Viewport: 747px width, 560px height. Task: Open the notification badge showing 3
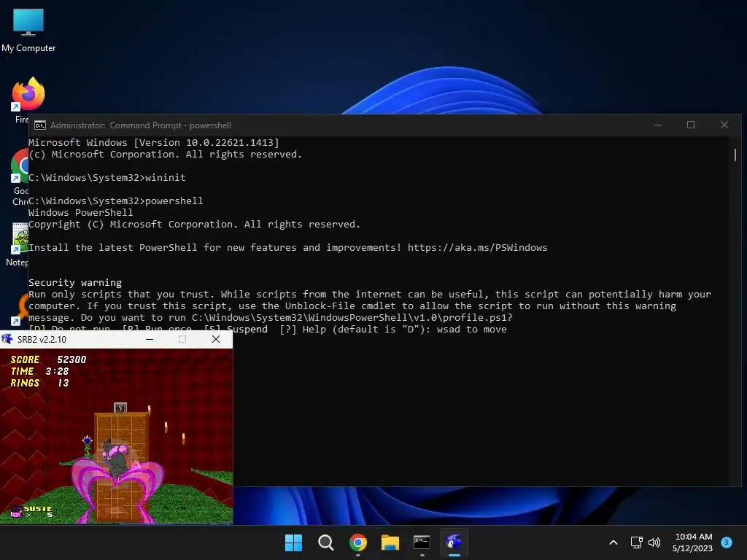726,542
